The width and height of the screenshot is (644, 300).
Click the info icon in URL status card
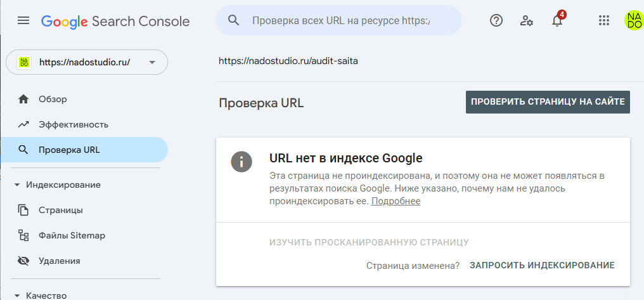coord(241,161)
